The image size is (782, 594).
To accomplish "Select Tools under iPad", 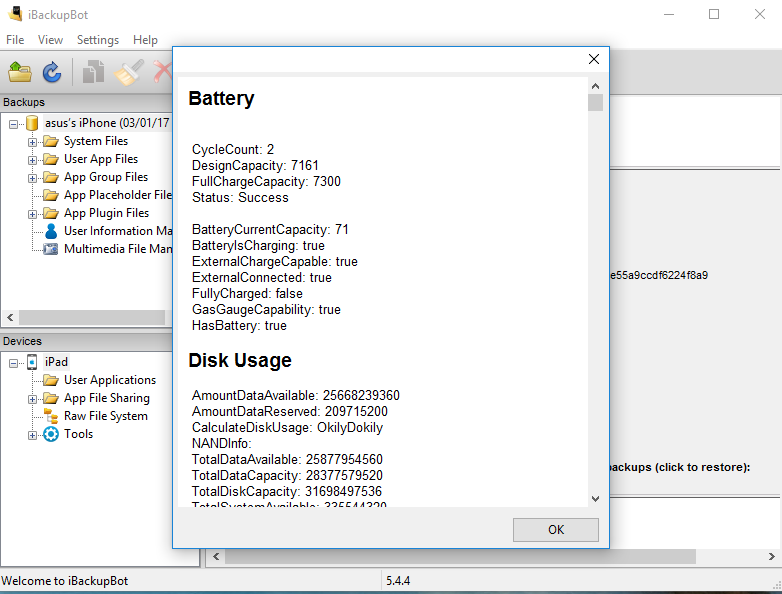I will pos(78,434).
